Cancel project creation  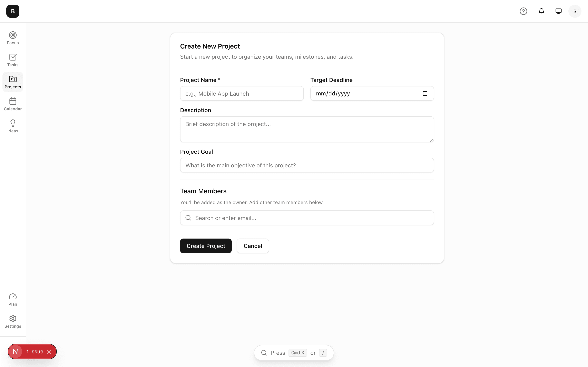pos(253,246)
